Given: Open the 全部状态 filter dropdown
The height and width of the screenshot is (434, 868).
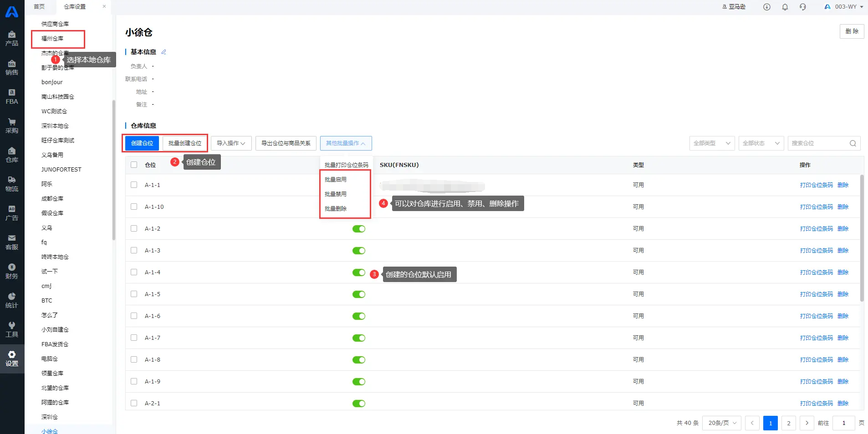Looking at the screenshot, I should 761,143.
